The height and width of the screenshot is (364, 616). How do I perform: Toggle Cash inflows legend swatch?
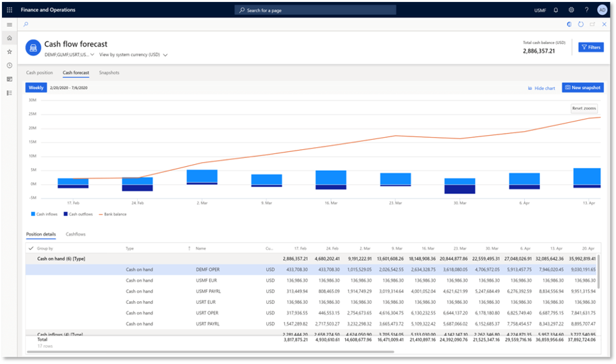point(33,214)
